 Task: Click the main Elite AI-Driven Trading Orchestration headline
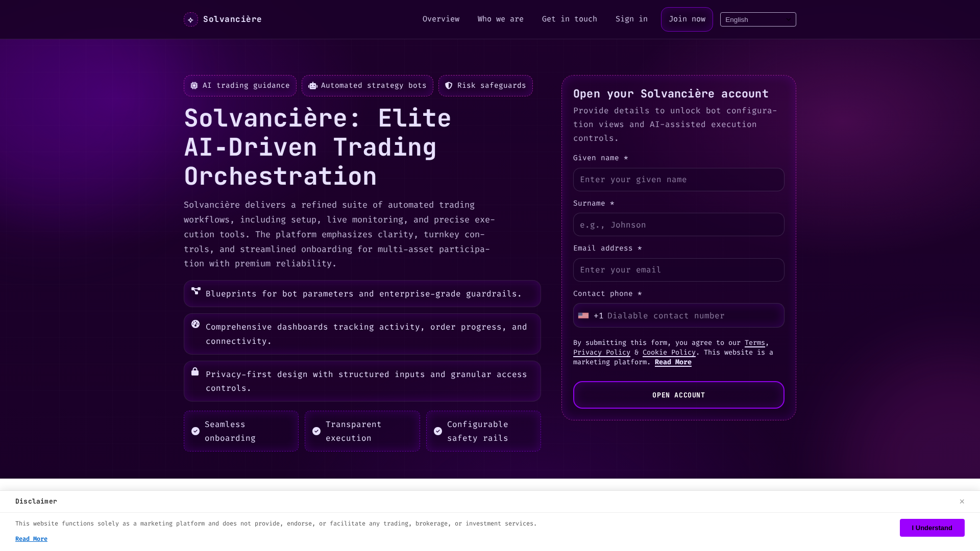(x=317, y=147)
